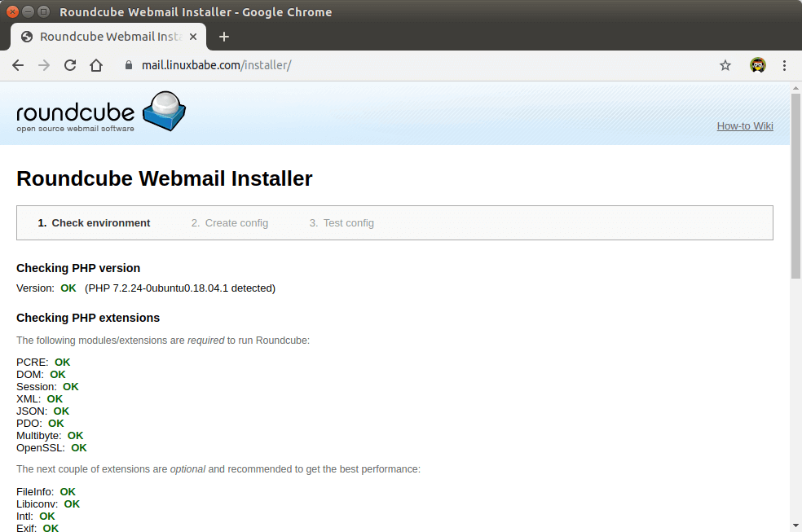Click the vertical scrollbar thumb
This screenshot has height=532, width=802.
point(795,187)
